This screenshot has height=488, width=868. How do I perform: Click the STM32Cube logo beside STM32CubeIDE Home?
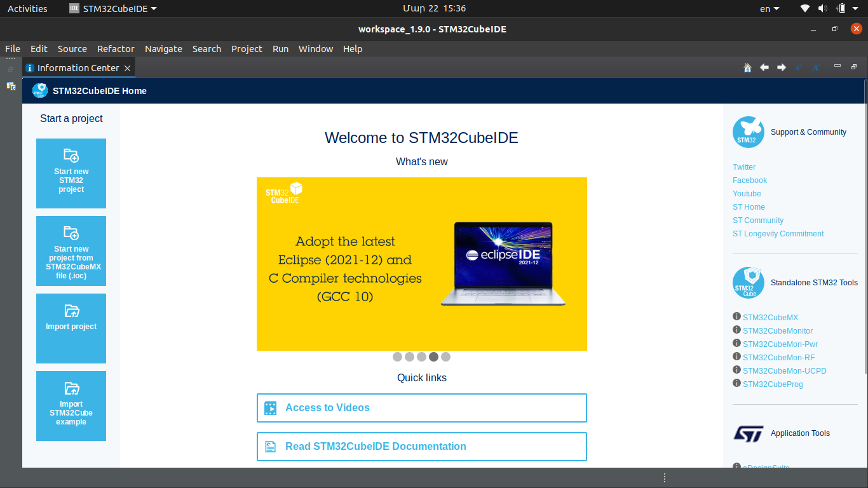tap(40, 91)
